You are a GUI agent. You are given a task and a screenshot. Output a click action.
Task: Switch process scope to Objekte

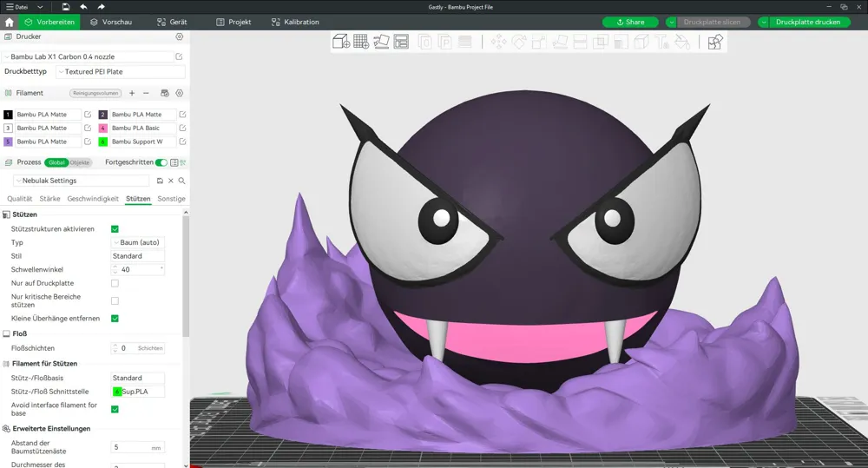(80, 162)
